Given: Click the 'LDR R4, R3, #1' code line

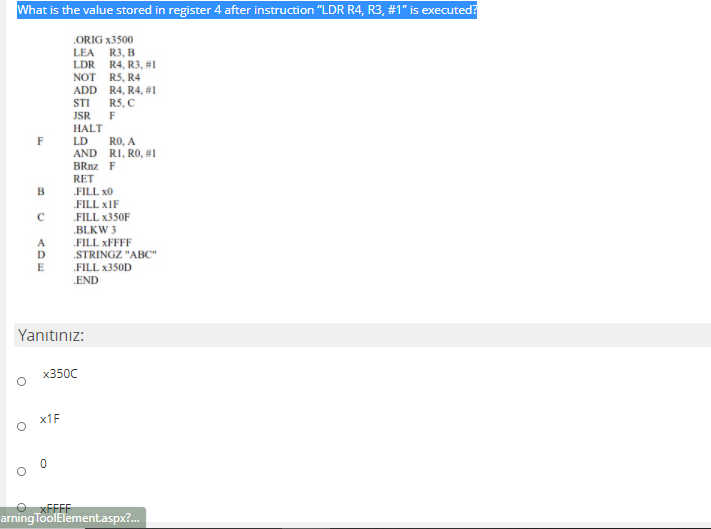Looking at the screenshot, I should [115, 65].
